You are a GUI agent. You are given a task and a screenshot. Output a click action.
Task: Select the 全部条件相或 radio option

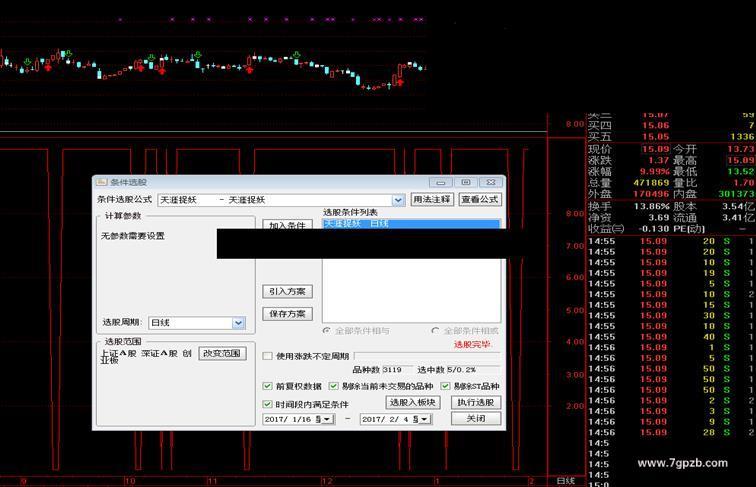click(435, 331)
